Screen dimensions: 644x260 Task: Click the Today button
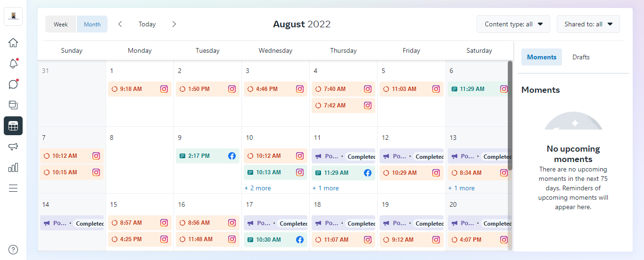tap(147, 24)
